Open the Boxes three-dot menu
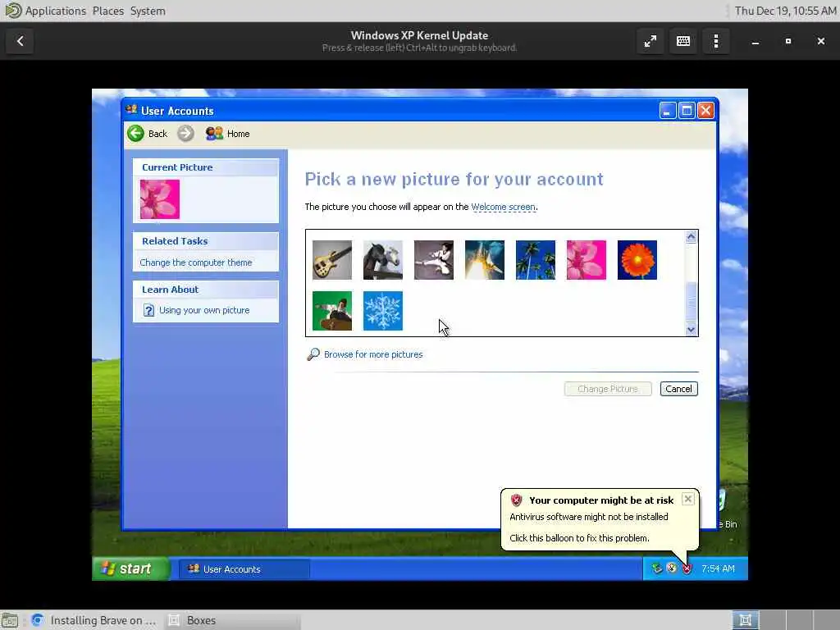840x630 pixels. [715, 41]
